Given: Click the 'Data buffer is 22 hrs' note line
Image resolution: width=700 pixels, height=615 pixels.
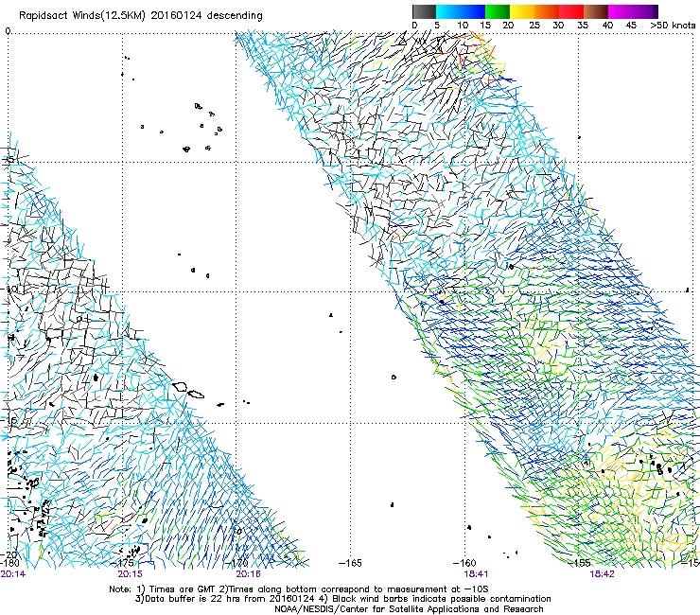Looking at the screenshot, I should click(342, 599).
